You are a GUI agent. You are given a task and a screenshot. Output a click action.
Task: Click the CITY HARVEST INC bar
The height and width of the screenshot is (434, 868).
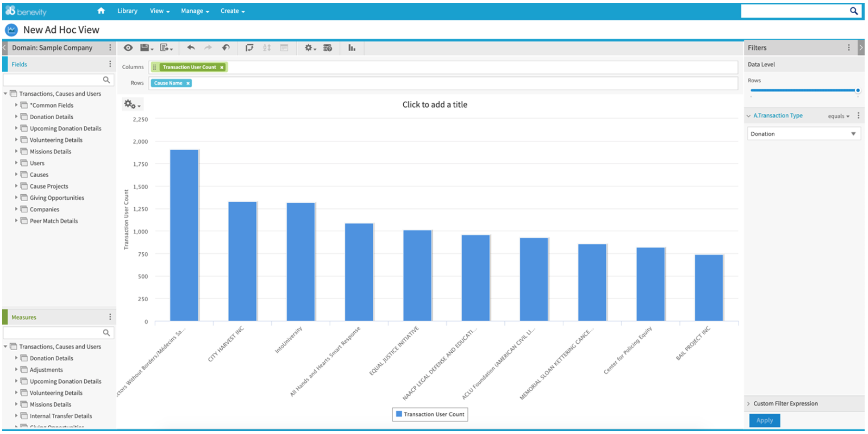point(242,261)
